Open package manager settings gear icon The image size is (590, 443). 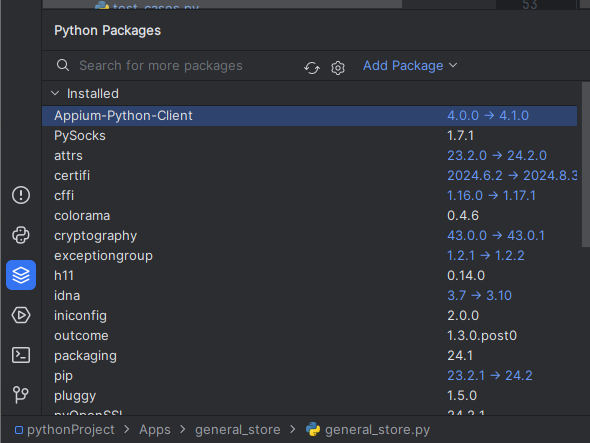tap(338, 68)
